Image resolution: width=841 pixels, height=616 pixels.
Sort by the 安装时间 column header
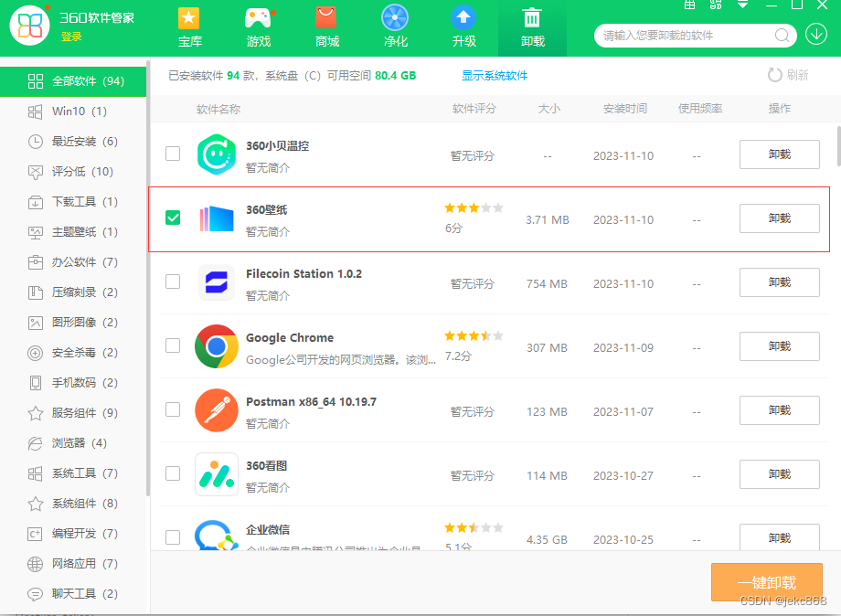click(625, 109)
